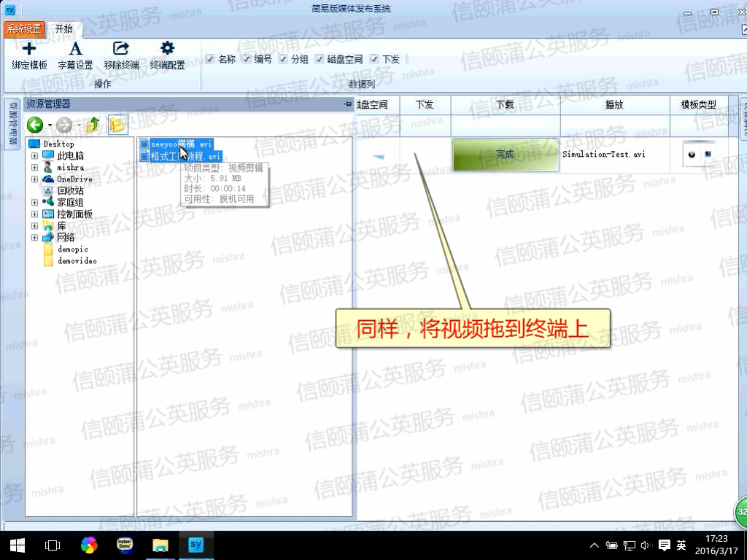Uncheck the 名称 column checkbox

pyautogui.click(x=210, y=59)
